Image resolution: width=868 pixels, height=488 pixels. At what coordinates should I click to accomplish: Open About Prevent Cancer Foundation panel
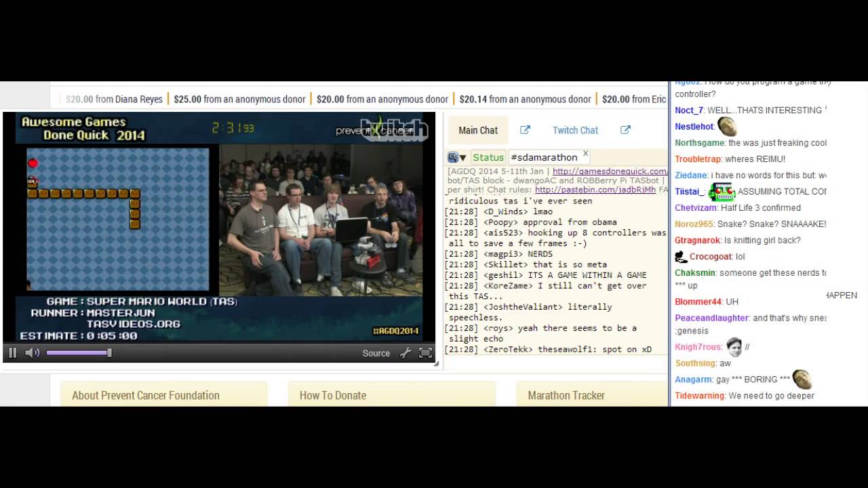tap(163, 394)
